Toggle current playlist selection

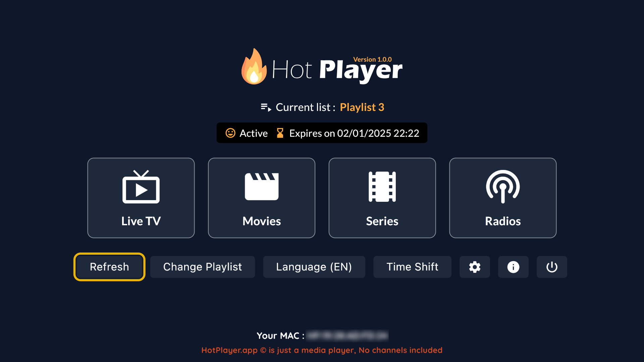click(202, 267)
